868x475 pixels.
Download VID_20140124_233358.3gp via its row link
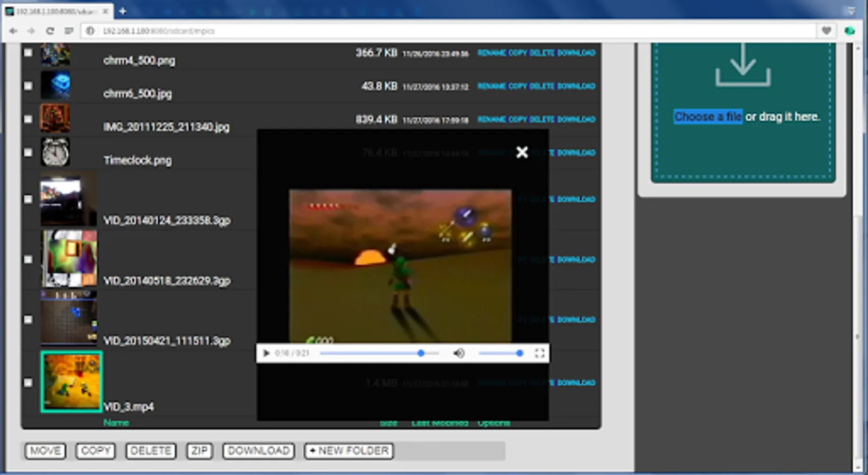[x=576, y=199]
